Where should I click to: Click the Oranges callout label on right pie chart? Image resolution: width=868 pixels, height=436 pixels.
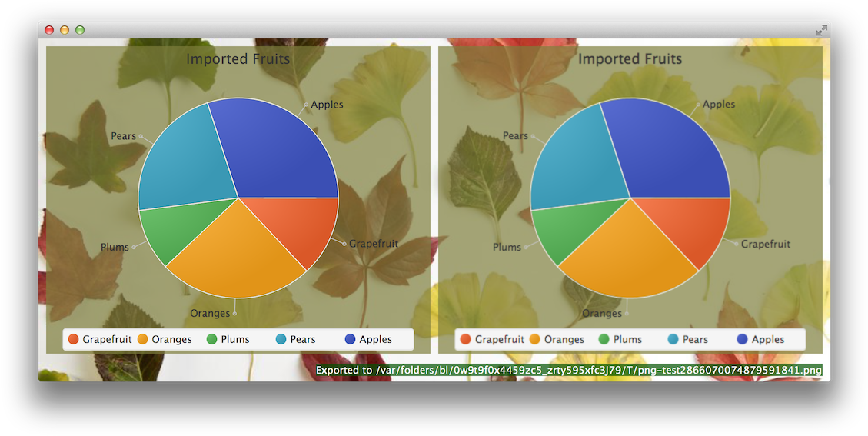(x=601, y=313)
